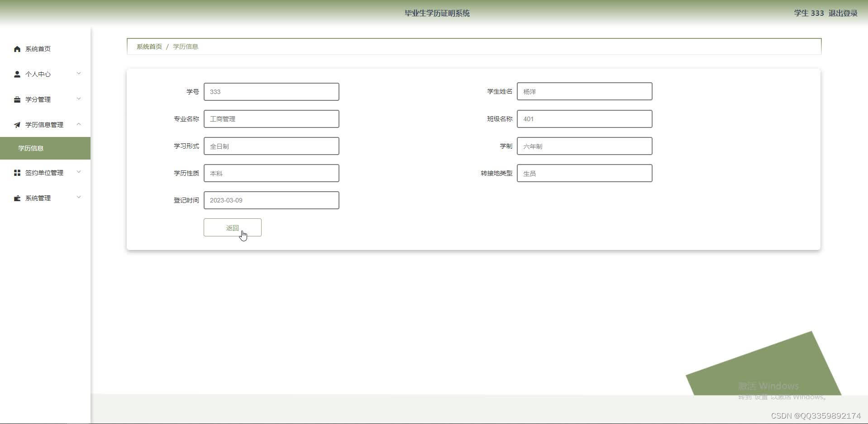Image resolution: width=868 pixels, height=424 pixels.
Task: Click the grid icon beside 签约单位管理
Action: tap(17, 173)
